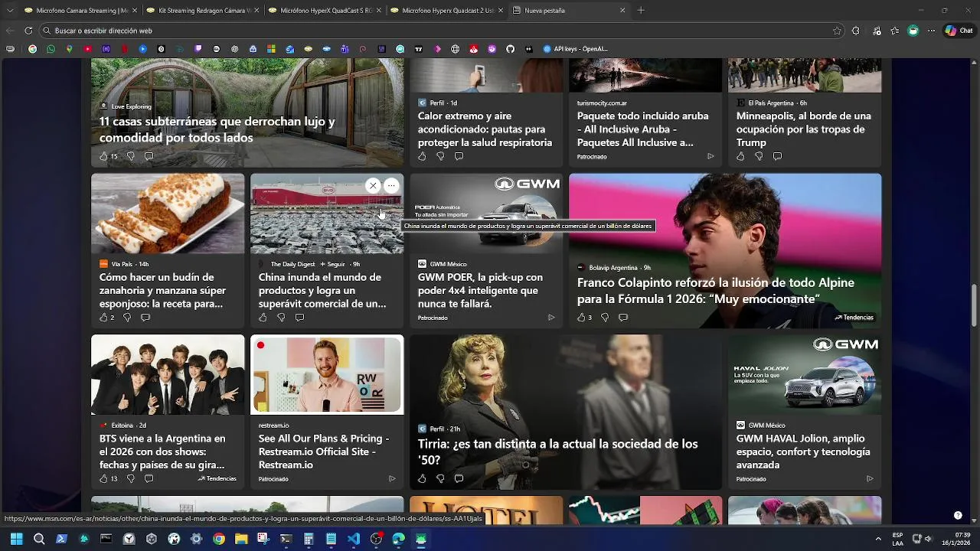980x551 pixels.
Task: Open Tendencias tag on Colapinto card
Action: (x=854, y=318)
